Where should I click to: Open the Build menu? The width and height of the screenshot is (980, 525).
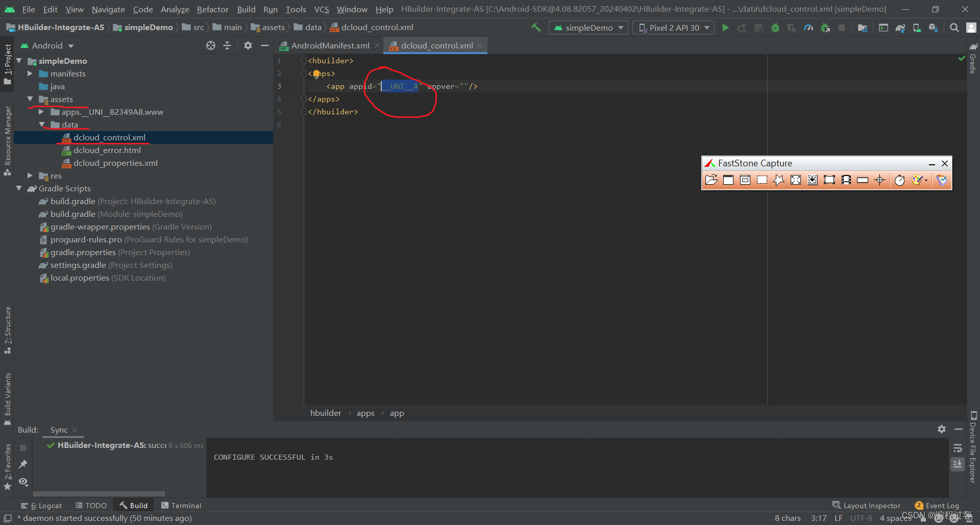tap(246, 9)
